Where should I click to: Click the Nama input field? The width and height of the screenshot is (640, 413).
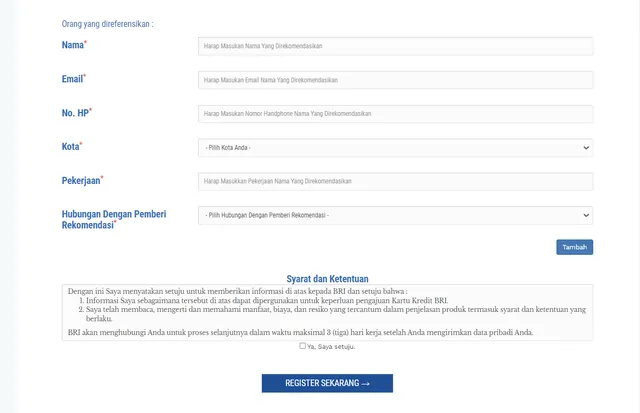point(395,46)
